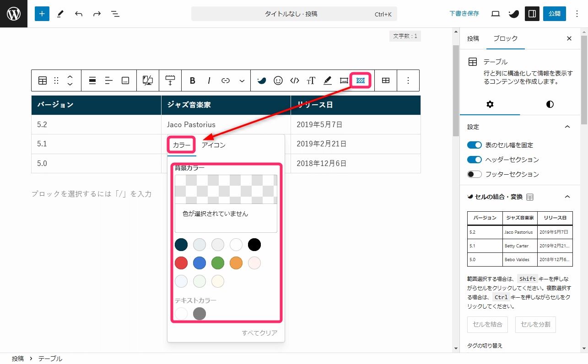The height and width of the screenshot is (364, 588).
Task: Pick the orange background swatch
Action: [236, 263]
